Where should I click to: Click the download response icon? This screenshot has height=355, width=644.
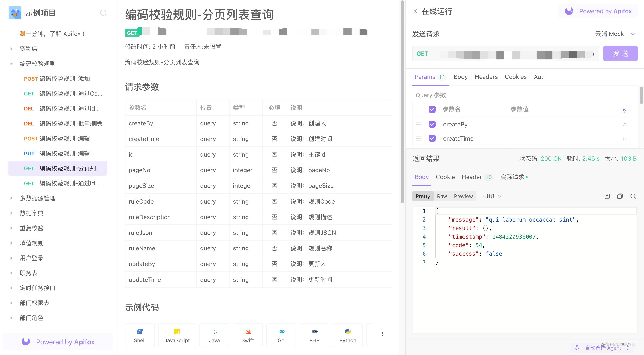tap(607, 196)
